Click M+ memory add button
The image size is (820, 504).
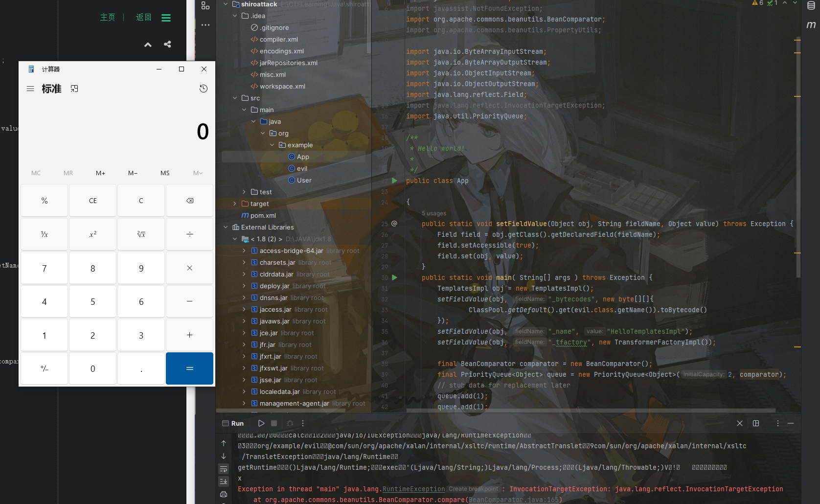click(100, 173)
